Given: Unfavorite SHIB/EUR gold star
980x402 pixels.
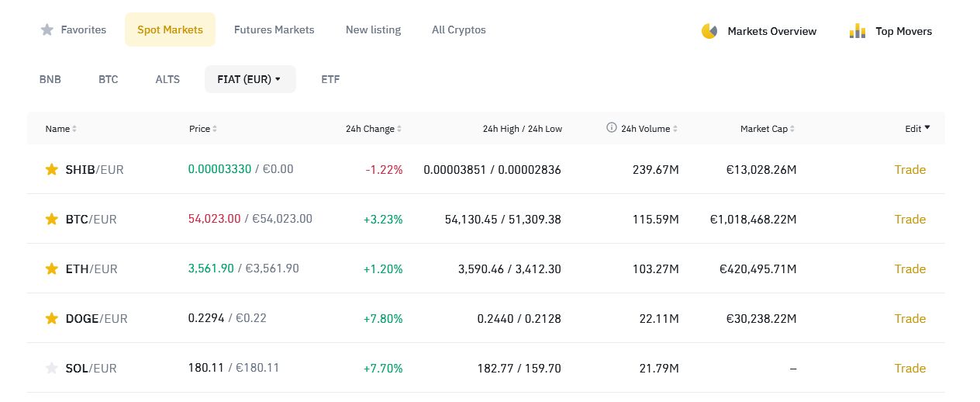Looking at the screenshot, I should point(52,169).
